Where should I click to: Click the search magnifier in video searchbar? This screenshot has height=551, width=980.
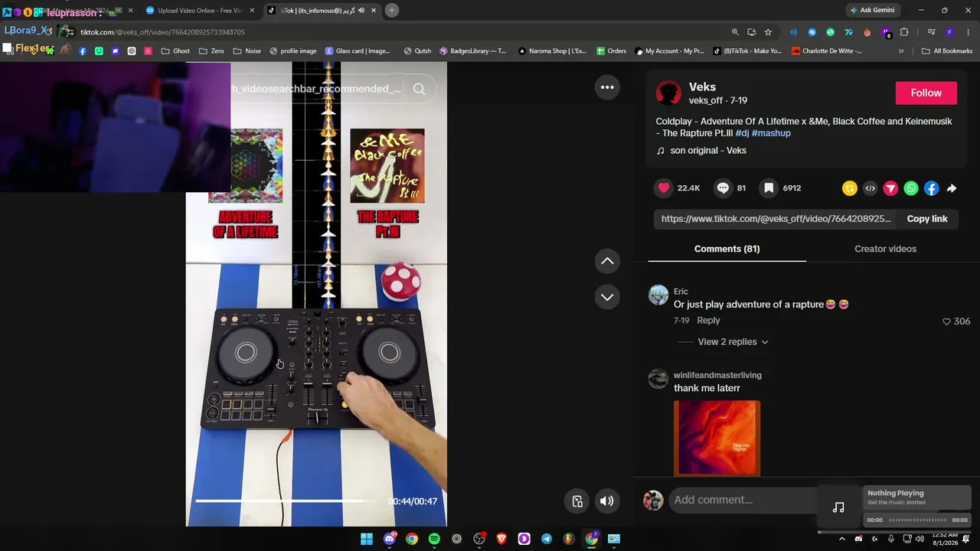coord(419,89)
